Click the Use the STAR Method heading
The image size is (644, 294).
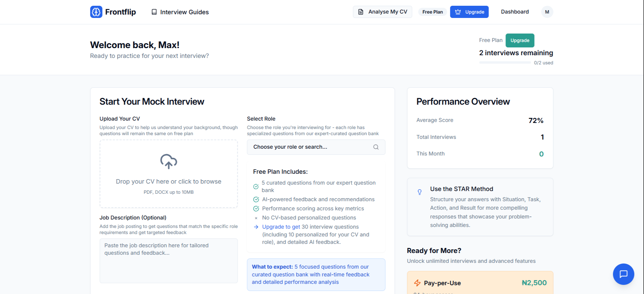(461, 189)
